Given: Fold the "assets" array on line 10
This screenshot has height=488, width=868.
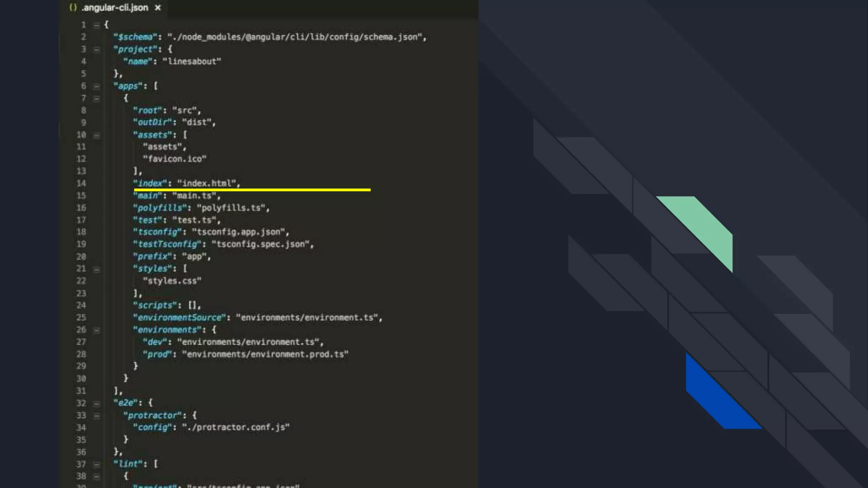Looking at the screenshot, I should 97,135.
